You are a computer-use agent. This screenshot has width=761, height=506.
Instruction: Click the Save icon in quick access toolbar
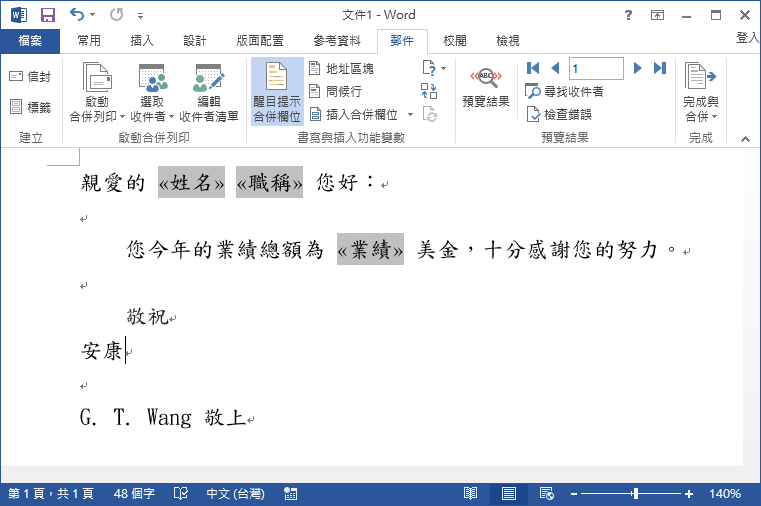point(48,15)
